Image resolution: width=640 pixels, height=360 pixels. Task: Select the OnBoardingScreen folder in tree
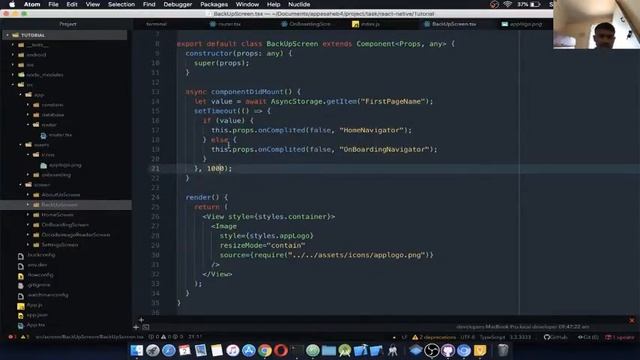65,225
